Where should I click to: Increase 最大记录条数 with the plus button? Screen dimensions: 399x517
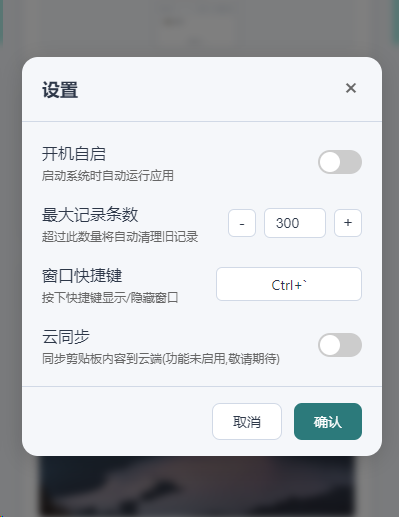click(x=348, y=223)
